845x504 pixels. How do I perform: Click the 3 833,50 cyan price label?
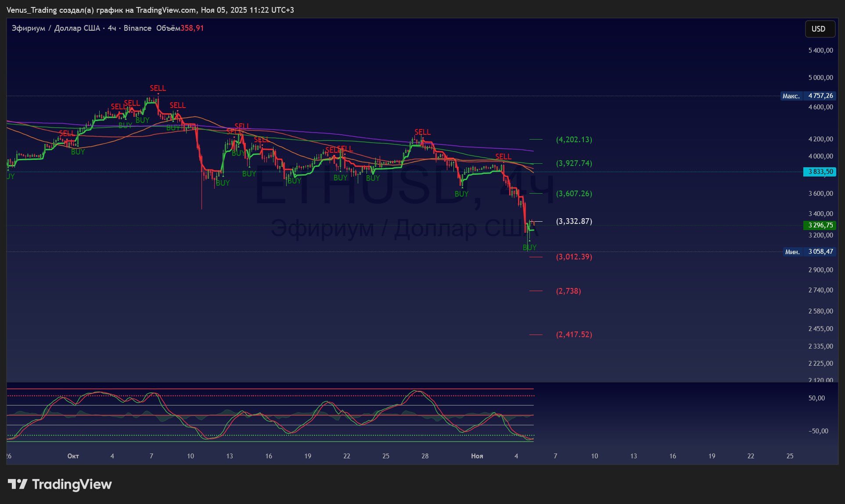820,172
